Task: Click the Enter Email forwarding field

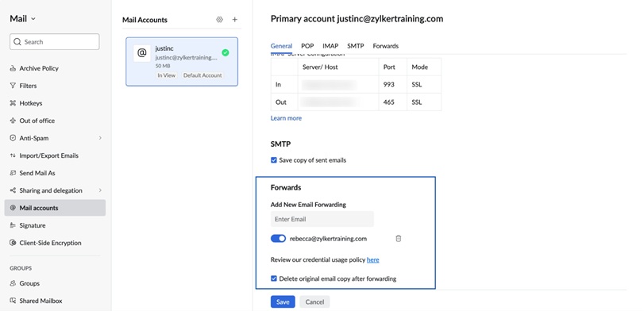Action: pyautogui.click(x=322, y=219)
